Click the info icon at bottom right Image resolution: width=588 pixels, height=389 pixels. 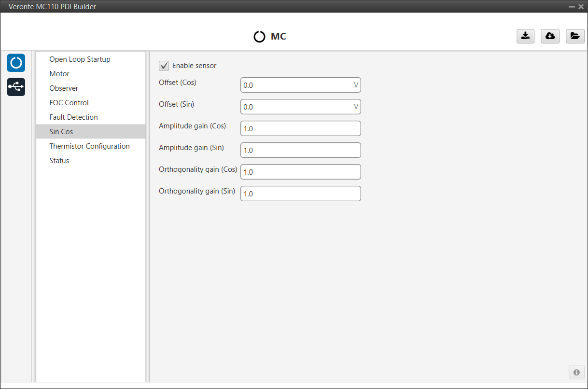(576, 373)
